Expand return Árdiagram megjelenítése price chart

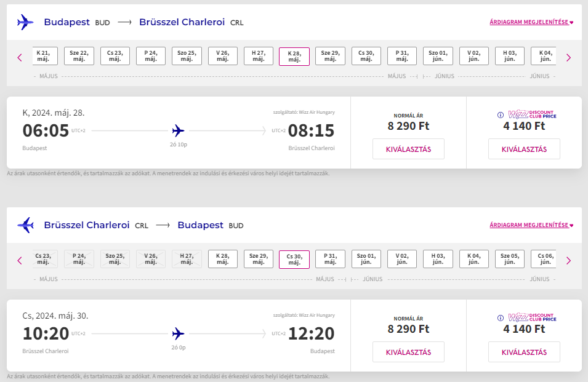coord(531,225)
